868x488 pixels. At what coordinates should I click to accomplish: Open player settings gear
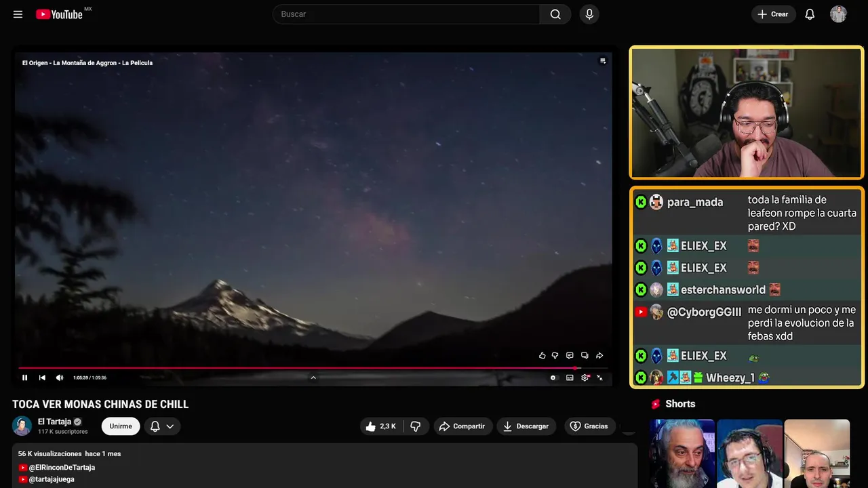[585, 378]
